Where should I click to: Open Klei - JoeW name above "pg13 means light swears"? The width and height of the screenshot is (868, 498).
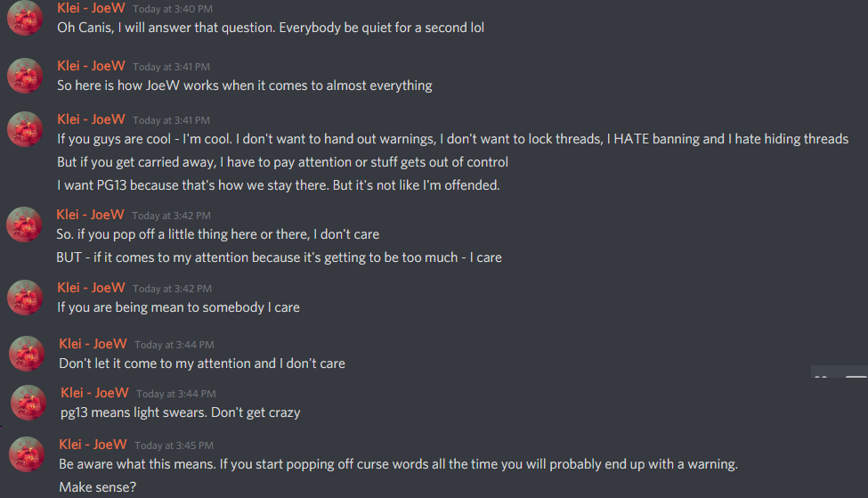tap(94, 393)
